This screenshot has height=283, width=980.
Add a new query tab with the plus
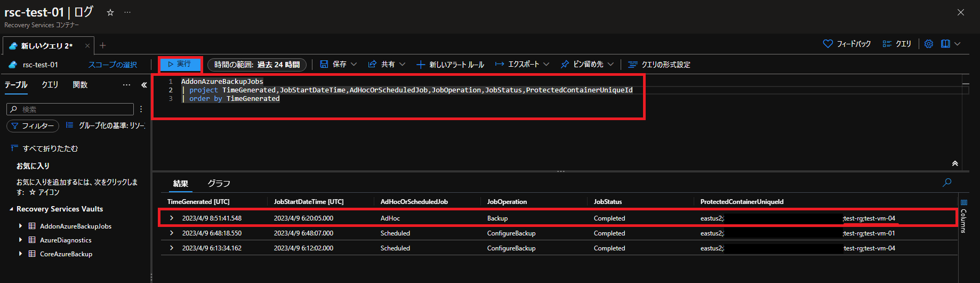(103, 45)
